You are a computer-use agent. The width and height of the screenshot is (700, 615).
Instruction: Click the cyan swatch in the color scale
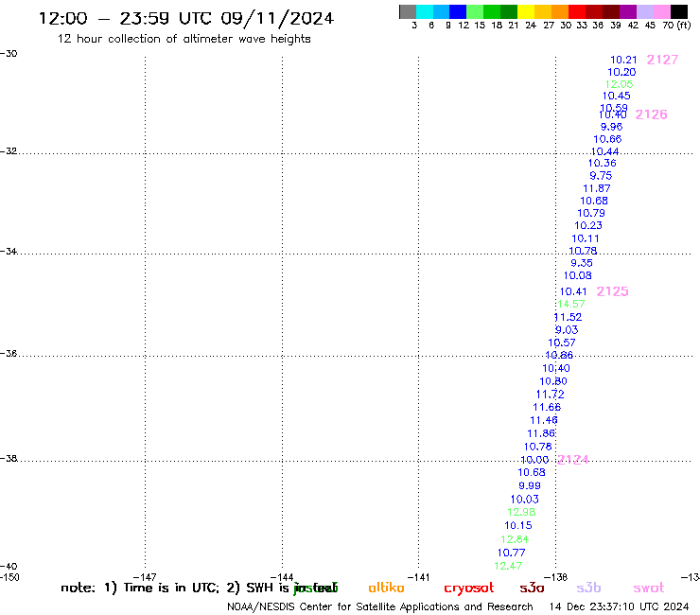coord(424,11)
